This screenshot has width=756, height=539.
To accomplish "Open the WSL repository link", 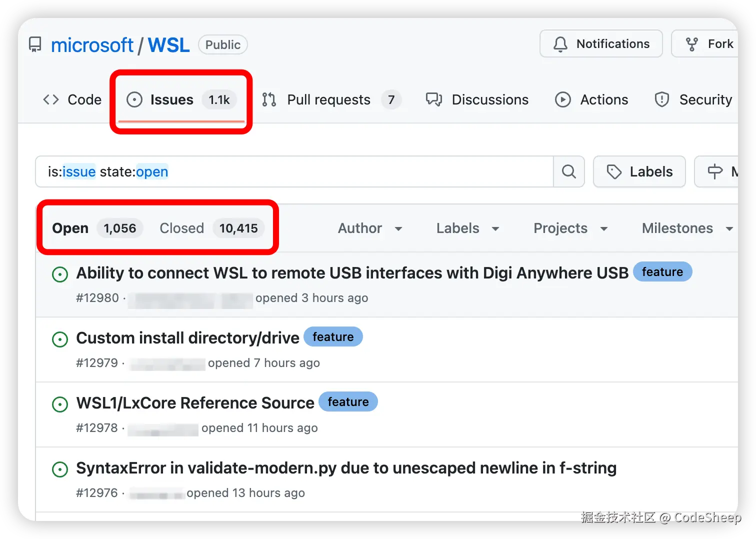I will pos(168,45).
